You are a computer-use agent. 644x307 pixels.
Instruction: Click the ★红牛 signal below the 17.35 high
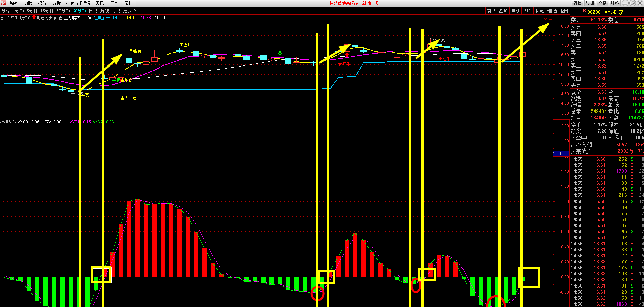click(444, 59)
